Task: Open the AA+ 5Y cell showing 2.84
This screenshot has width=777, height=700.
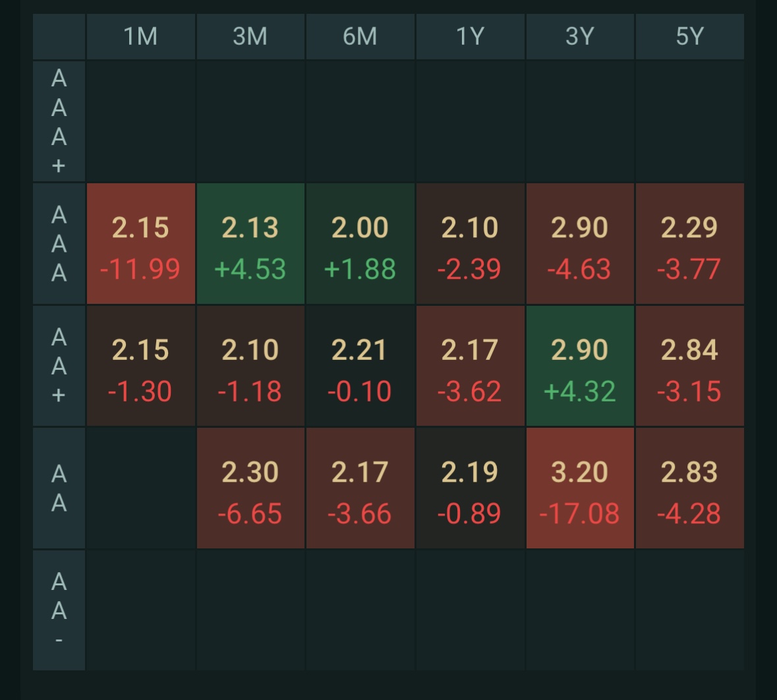Action: [689, 366]
